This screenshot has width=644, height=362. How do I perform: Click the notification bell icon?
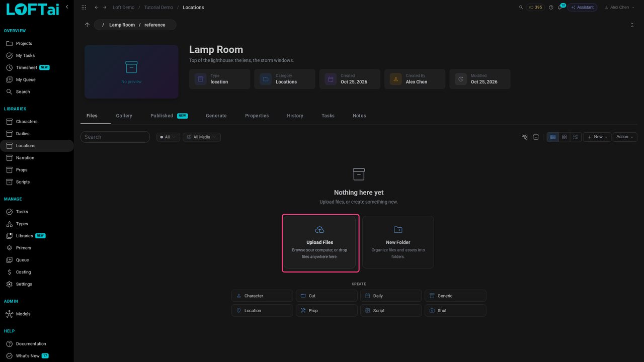(x=559, y=8)
